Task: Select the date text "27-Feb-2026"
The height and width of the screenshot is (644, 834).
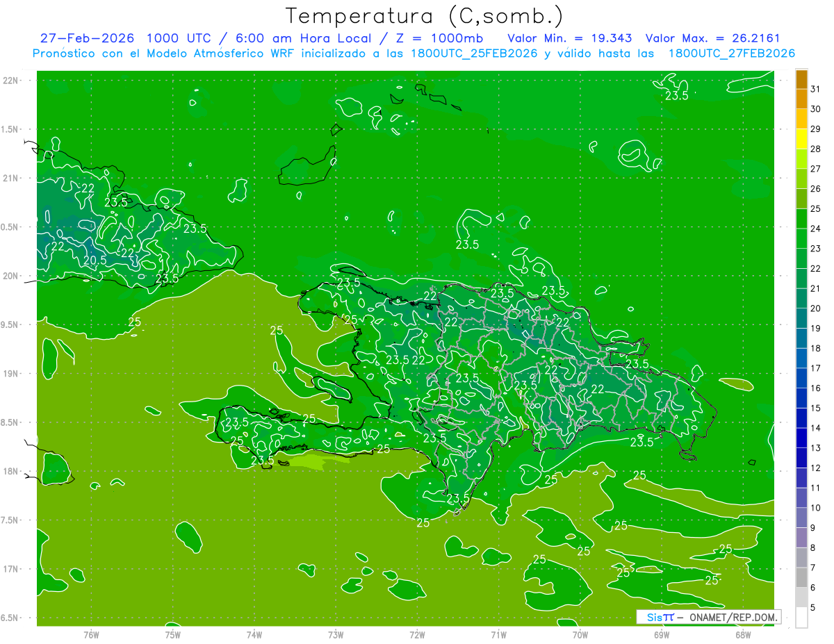Action: (86, 38)
